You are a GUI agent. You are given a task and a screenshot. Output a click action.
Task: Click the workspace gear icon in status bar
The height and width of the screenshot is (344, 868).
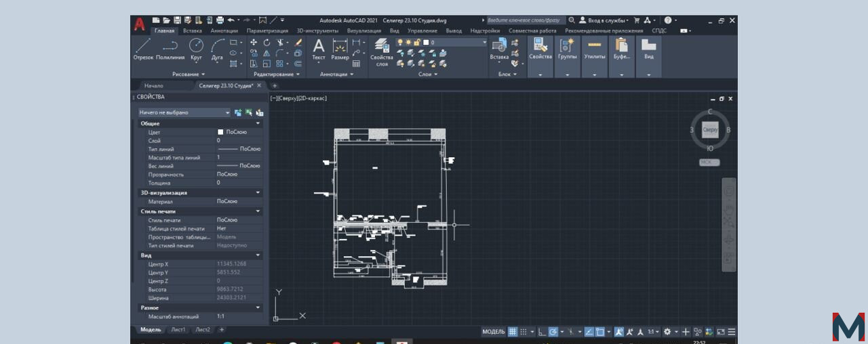(x=667, y=332)
